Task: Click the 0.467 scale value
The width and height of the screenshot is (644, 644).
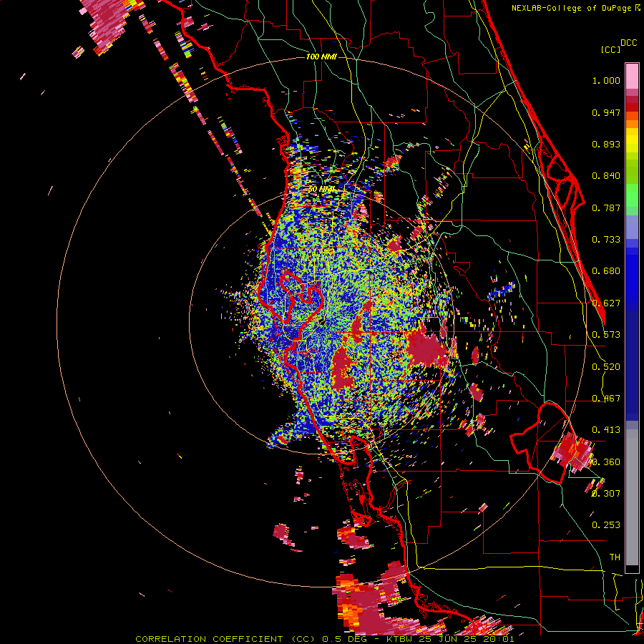Action: coord(606,399)
